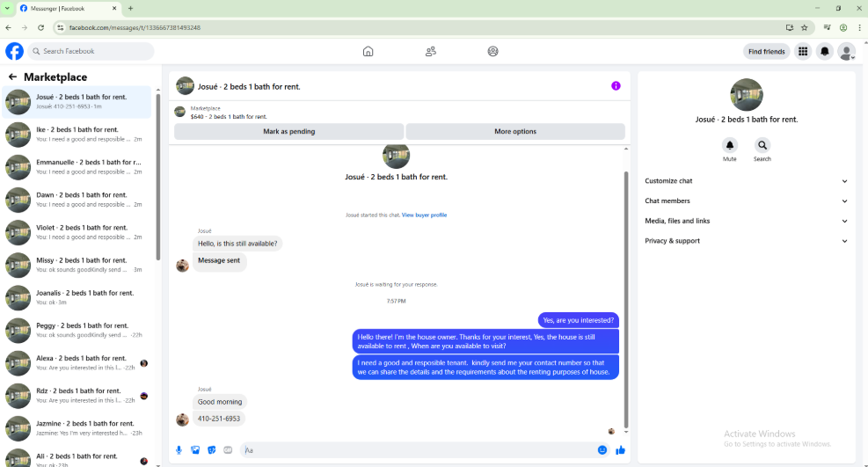Go back with the Marketplace arrow
868x467 pixels.
tap(12, 77)
